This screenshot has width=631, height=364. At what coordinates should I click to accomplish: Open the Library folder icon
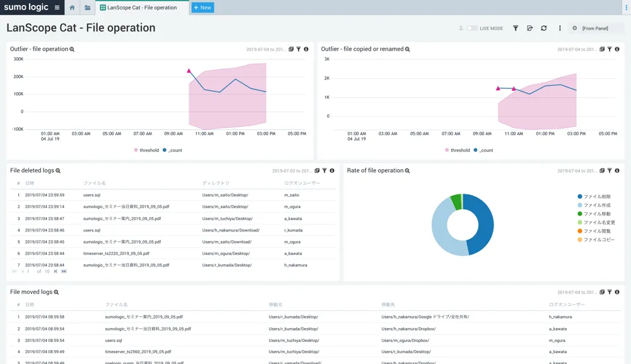87,8
